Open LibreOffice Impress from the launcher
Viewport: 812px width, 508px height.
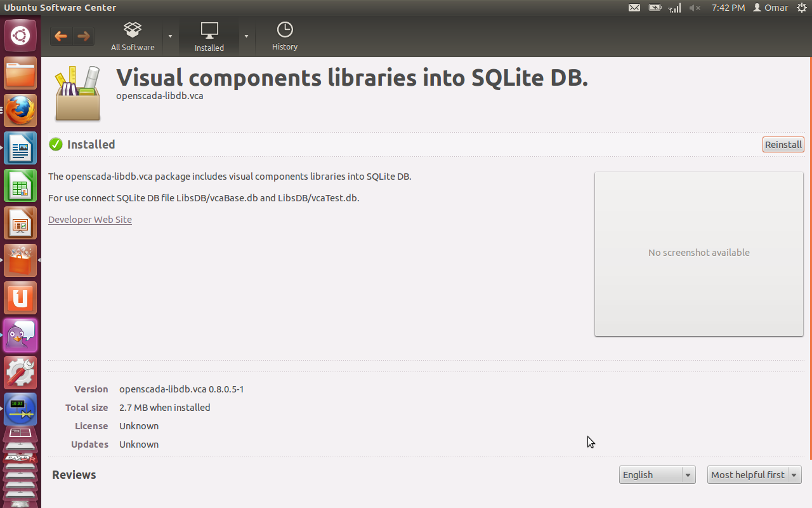[20, 224]
